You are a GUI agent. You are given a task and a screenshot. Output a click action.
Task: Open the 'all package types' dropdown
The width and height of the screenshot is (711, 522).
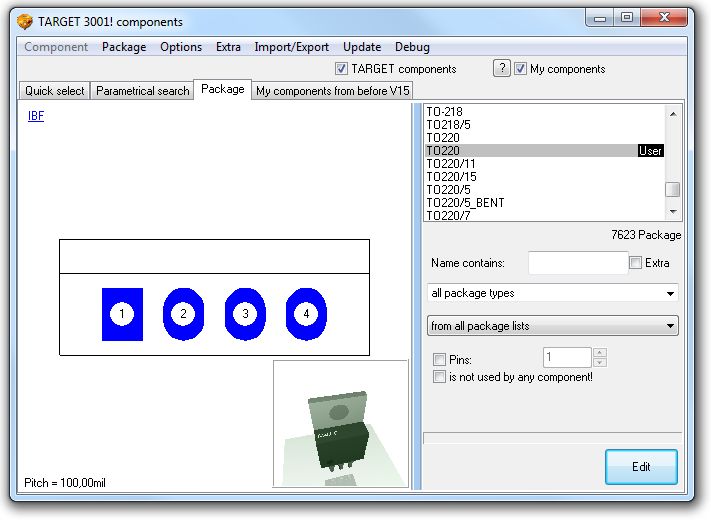coord(552,293)
